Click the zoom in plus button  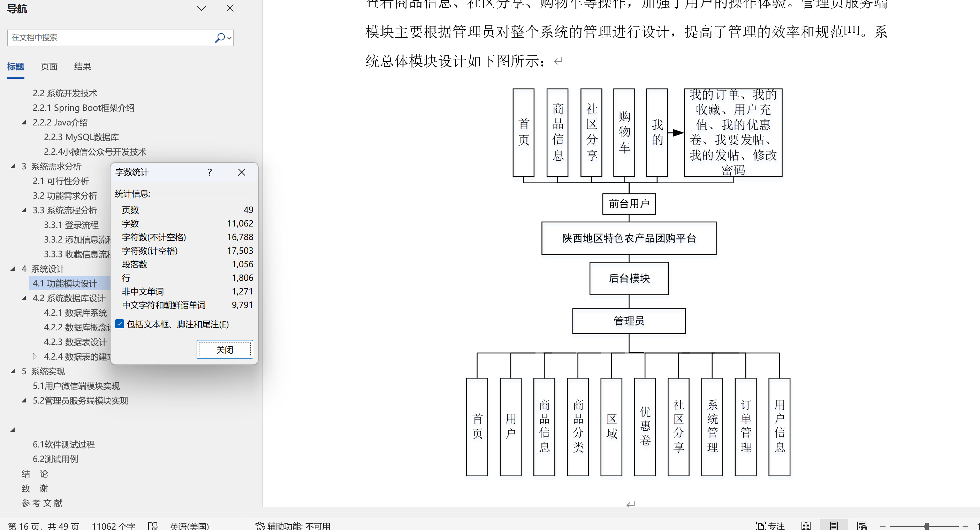965,526
